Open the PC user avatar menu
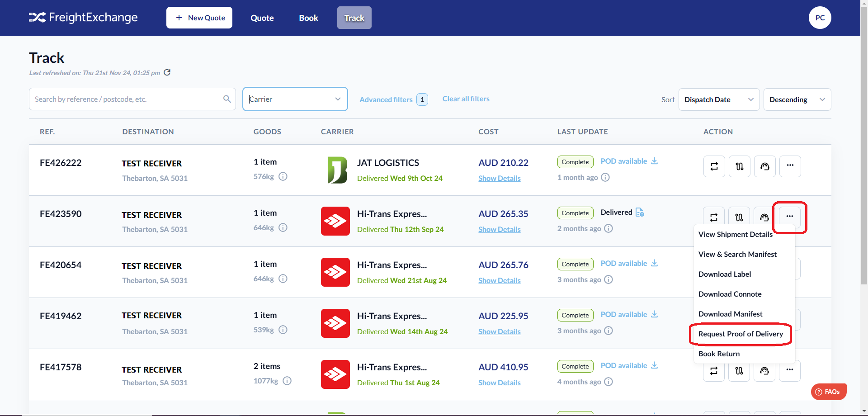Image resolution: width=868 pixels, height=416 pixels. click(820, 18)
